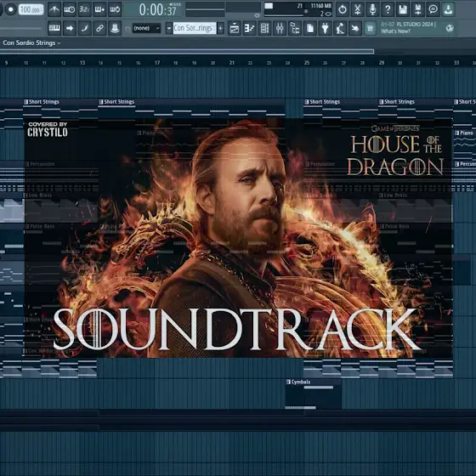Image resolution: width=476 pixels, height=476 pixels.
Task: Toggle wait for input before recording
Action: pyautogui.click(x=70, y=9)
